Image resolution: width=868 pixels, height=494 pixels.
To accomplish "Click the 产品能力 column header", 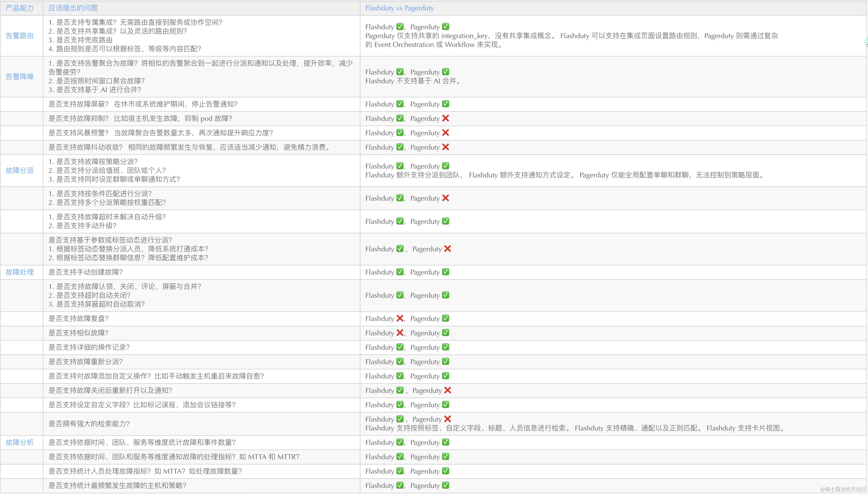I will click(x=20, y=8).
